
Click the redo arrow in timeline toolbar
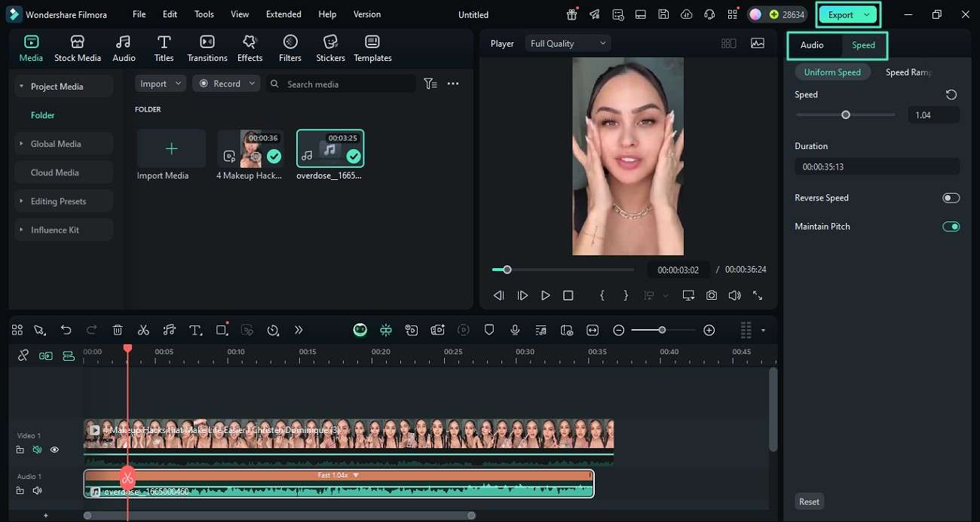point(91,330)
